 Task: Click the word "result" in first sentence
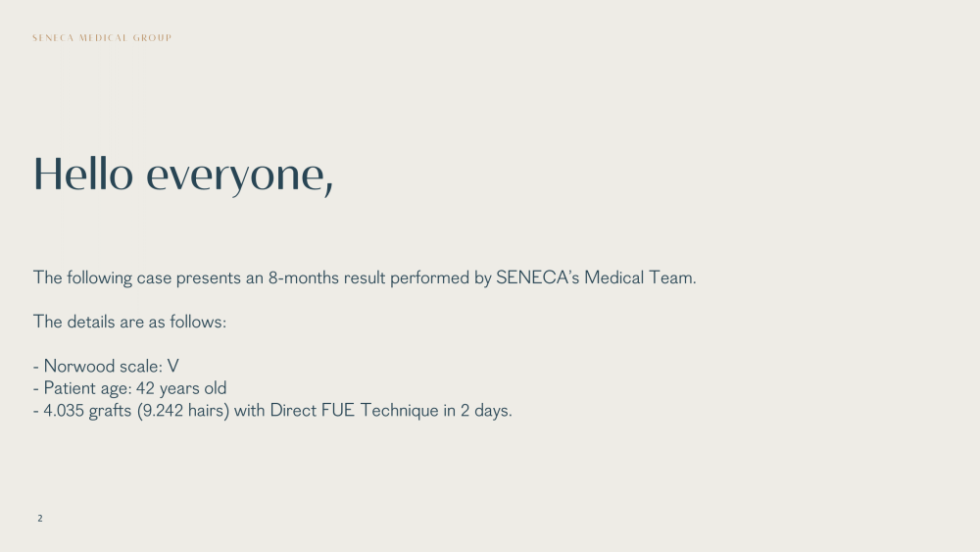[365, 277]
